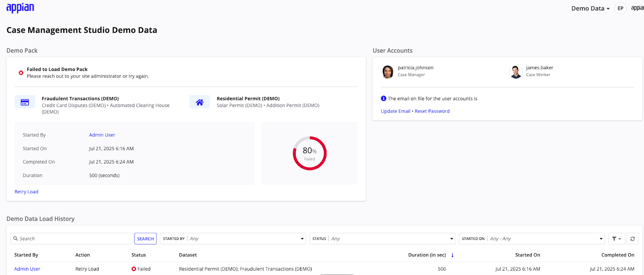Sort by Duration (in sec) column header

(x=427, y=255)
